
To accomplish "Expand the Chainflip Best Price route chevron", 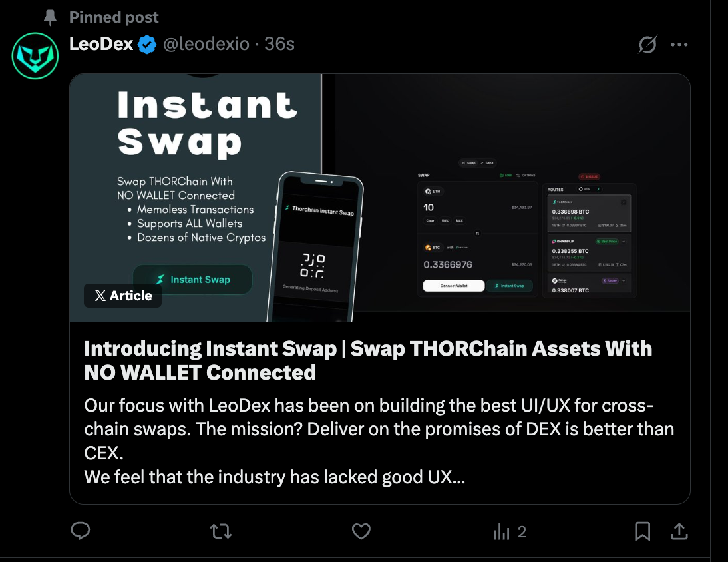I will tap(624, 242).
